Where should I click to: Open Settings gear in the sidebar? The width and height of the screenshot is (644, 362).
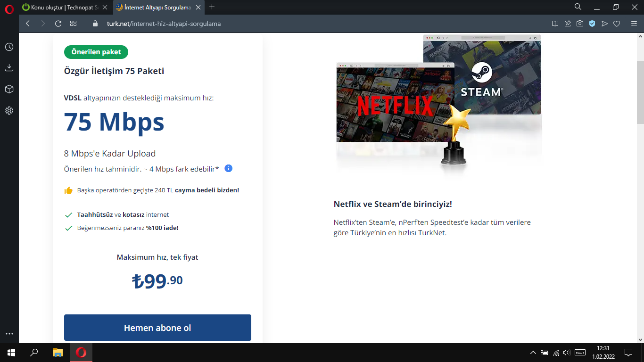[x=9, y=110]
